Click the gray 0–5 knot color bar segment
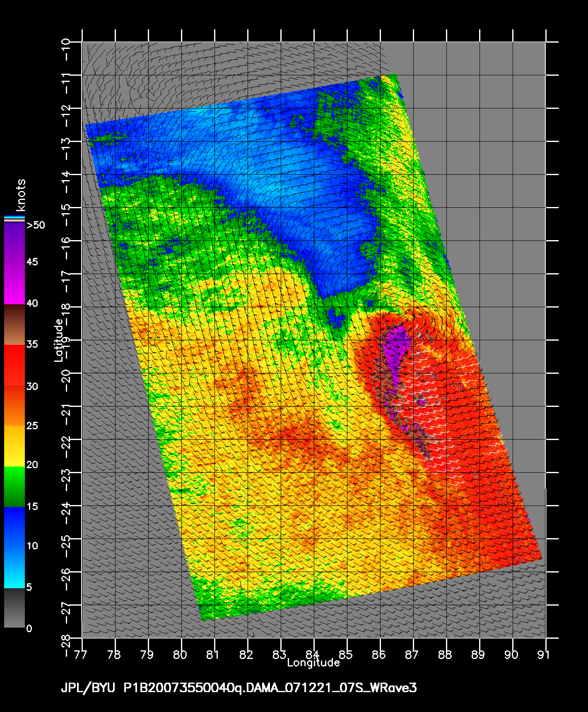This screenshot has width=588, height=712. coord(14,608)
